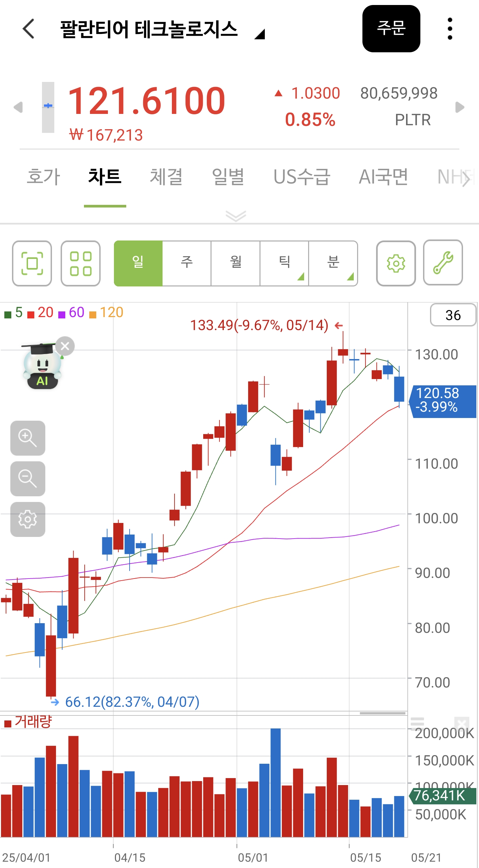Tap the orange 120-day moving average legend
This screenshot has height=868, width=479.
(x=107, y=313)
